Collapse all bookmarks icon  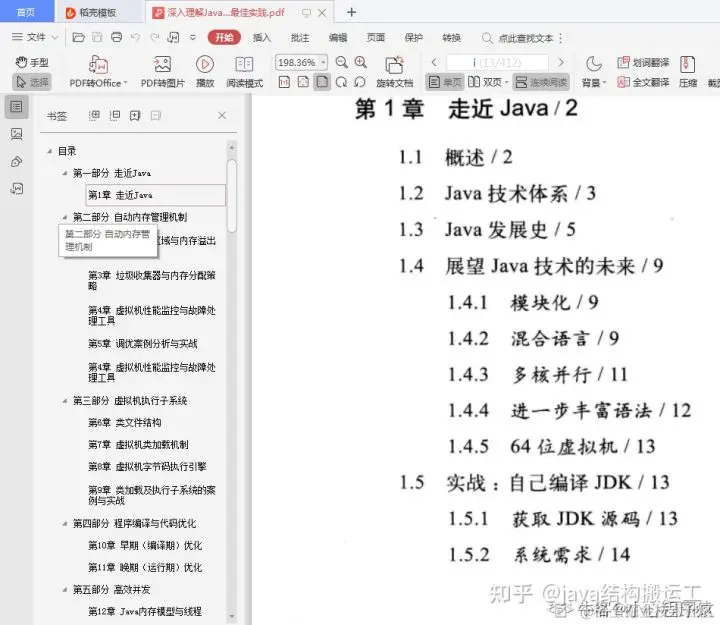tap(114, 115)
